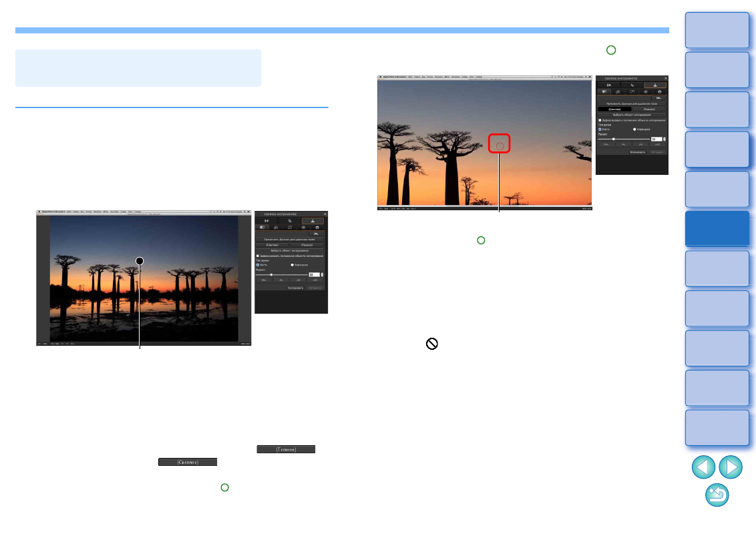The height and width of the screenshot is (534, 756).
Task: Go to next page with right arrow
Action: (x=731, y=467)
